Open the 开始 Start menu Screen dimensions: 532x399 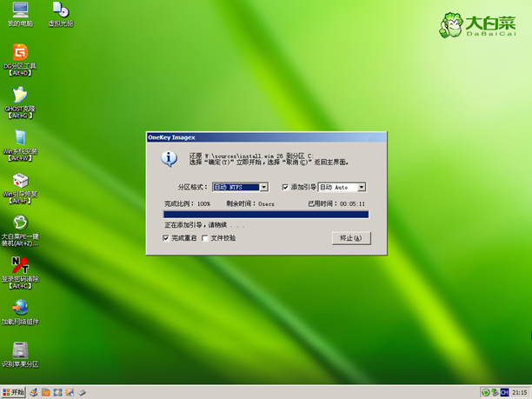point(14,392)
